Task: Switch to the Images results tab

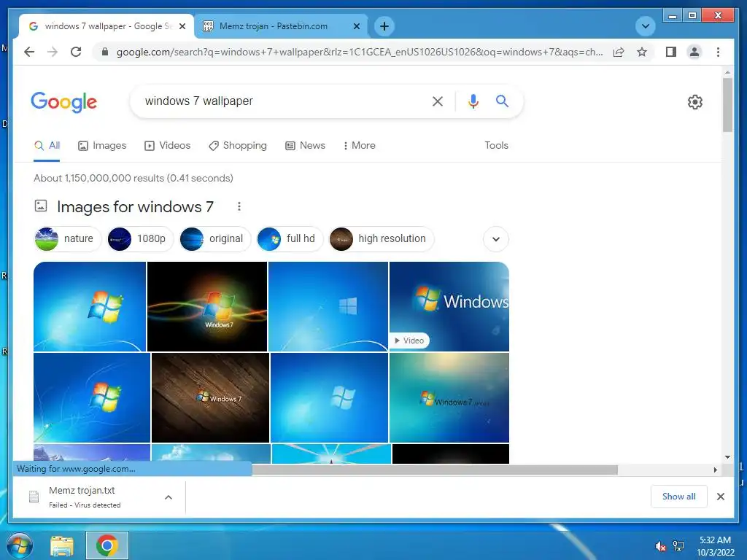Action: point(102,146)
